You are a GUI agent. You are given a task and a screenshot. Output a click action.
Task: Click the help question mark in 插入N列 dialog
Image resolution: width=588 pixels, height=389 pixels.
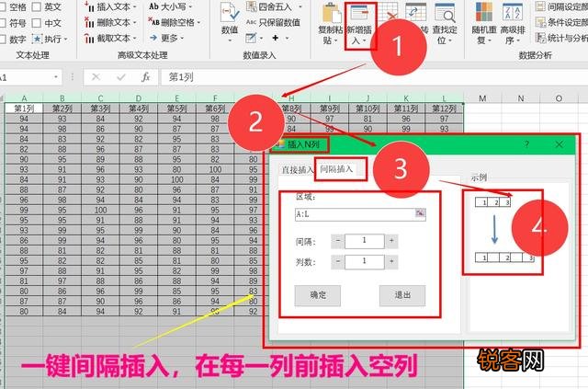[526, 144]
